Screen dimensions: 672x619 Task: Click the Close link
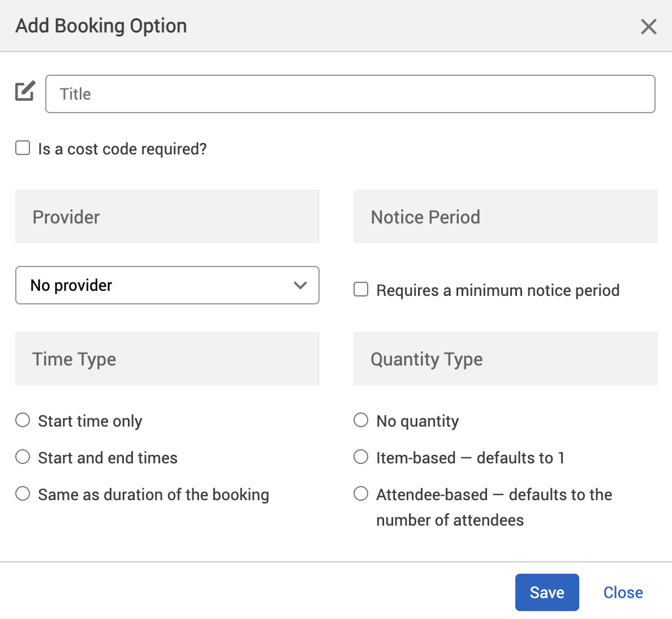point(623,592)
